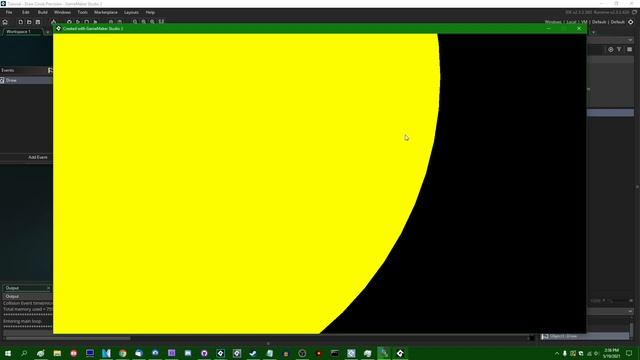This screenshot has width=640, height=360.
Task: Close the Output panel tab
Action: tap(48, 288)
